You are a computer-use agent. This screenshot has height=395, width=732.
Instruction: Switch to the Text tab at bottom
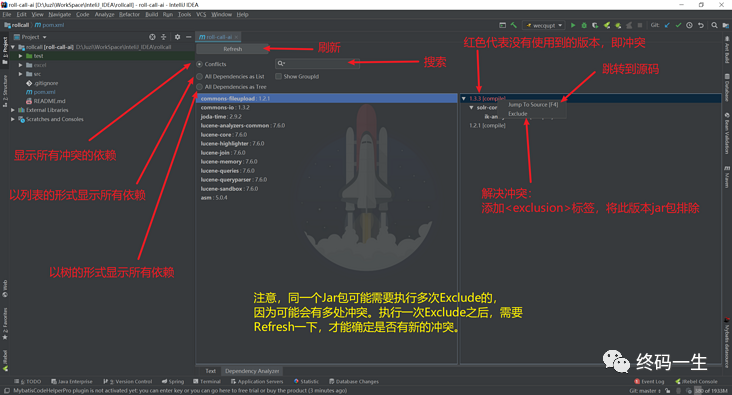click(211, 371)
